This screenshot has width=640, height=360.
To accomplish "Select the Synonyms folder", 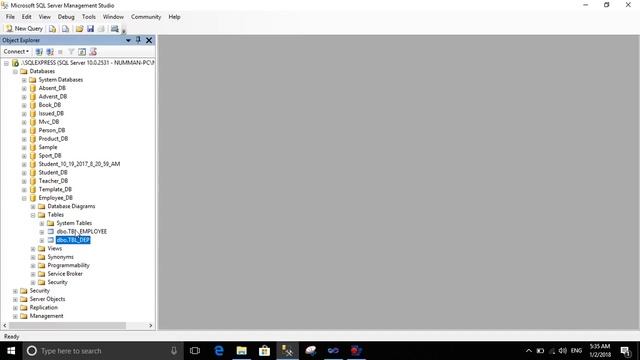I will click(60, 257).
